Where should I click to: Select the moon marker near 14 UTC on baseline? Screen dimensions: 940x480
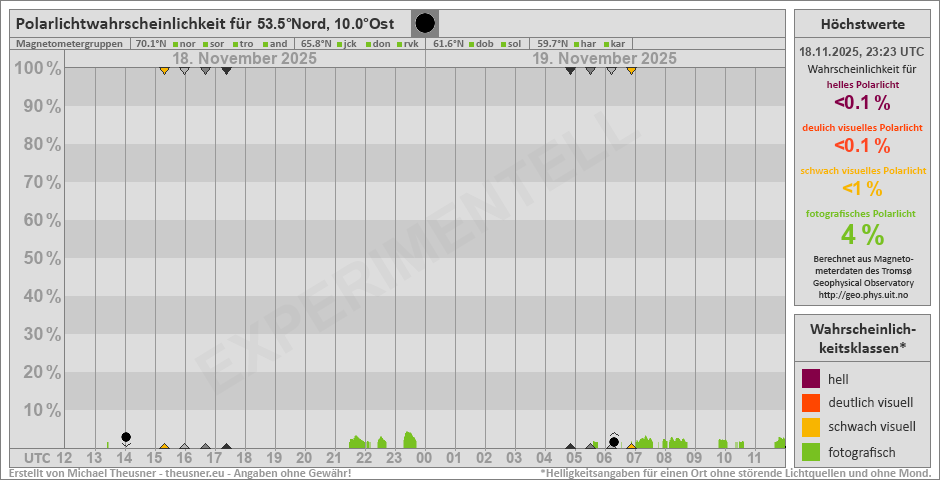[126, 438]
